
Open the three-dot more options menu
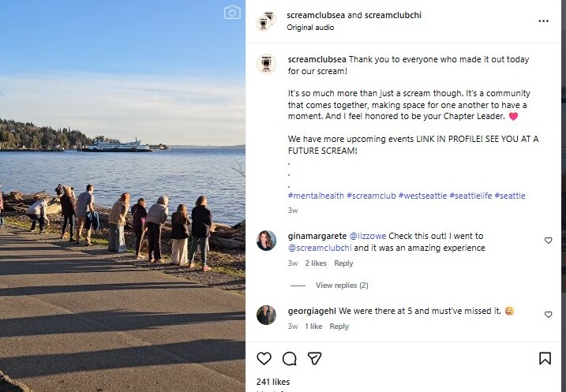(x=543, y=21)
